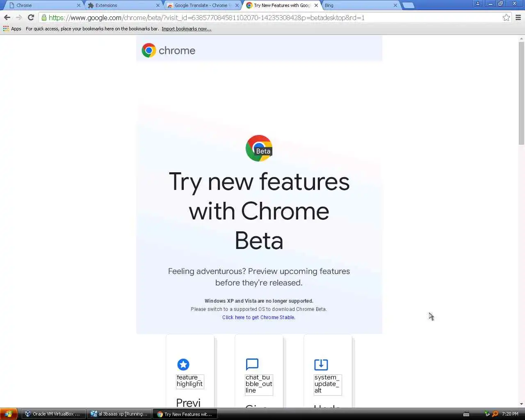Click the system update download icon

321,364
